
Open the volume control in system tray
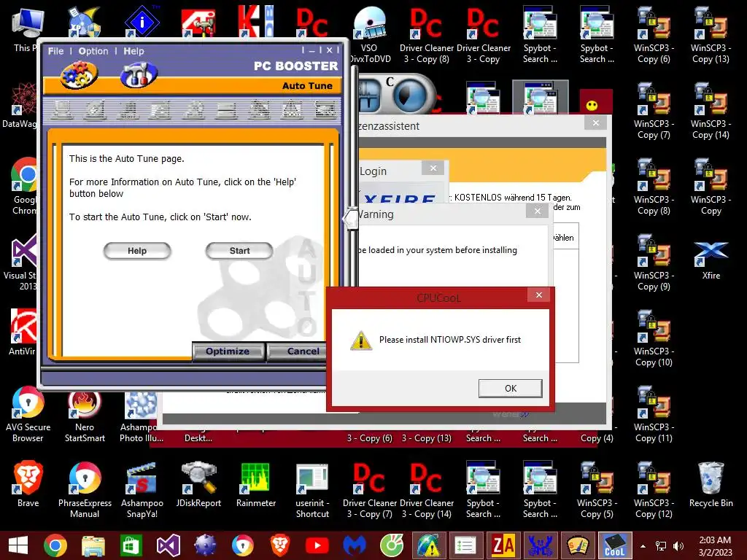coord(678,546)
